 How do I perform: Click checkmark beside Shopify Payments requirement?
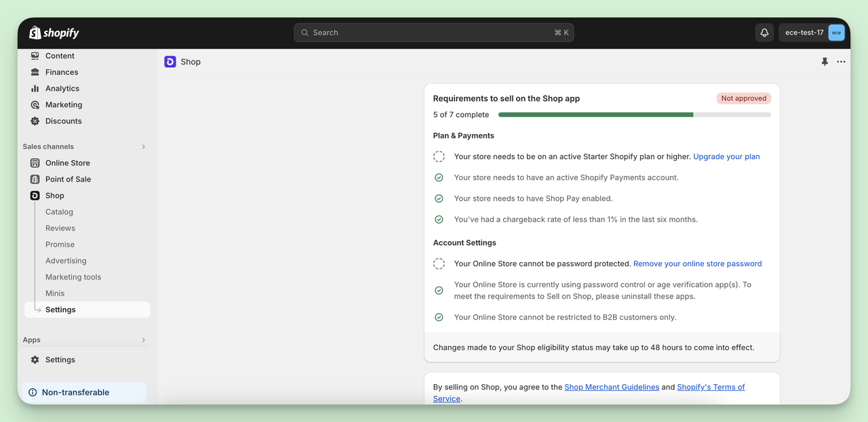[x=439, y=177]
